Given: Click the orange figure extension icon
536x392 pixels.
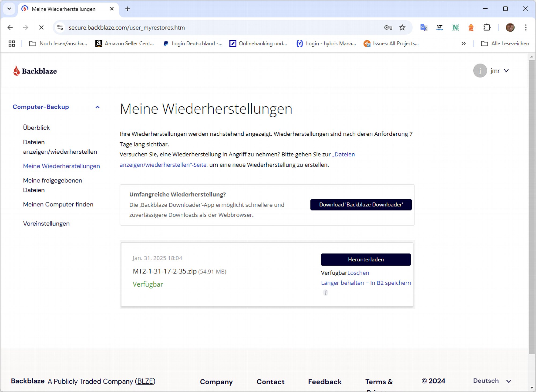Looking at the screenshot, I should click(x=471, y=27).
